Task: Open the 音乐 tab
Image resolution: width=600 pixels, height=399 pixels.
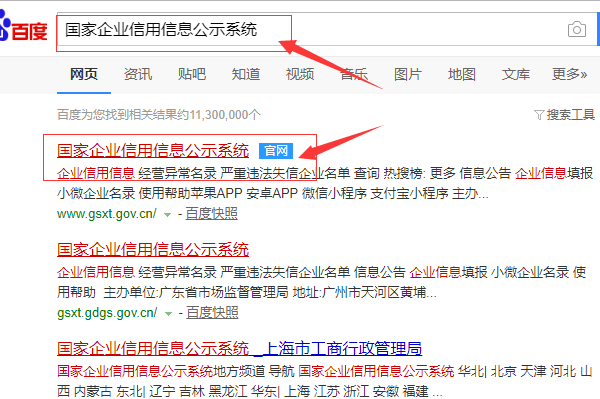Action: [x=354, y=74]
